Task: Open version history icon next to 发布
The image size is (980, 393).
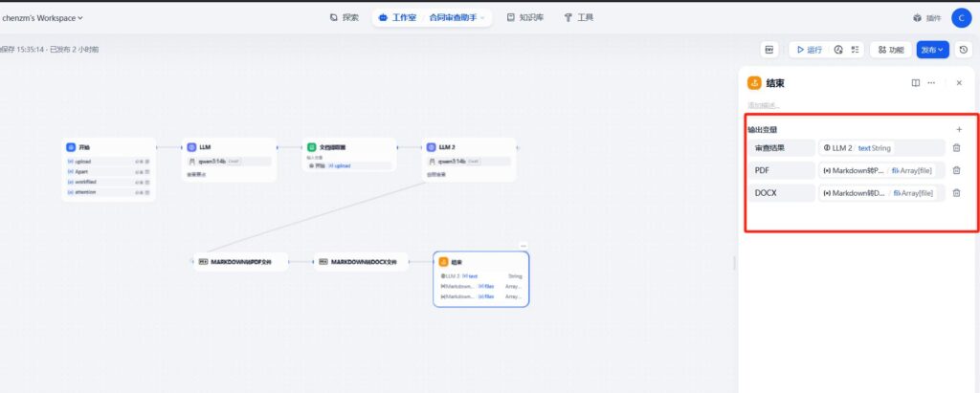Action: click(x=963, y=49)
